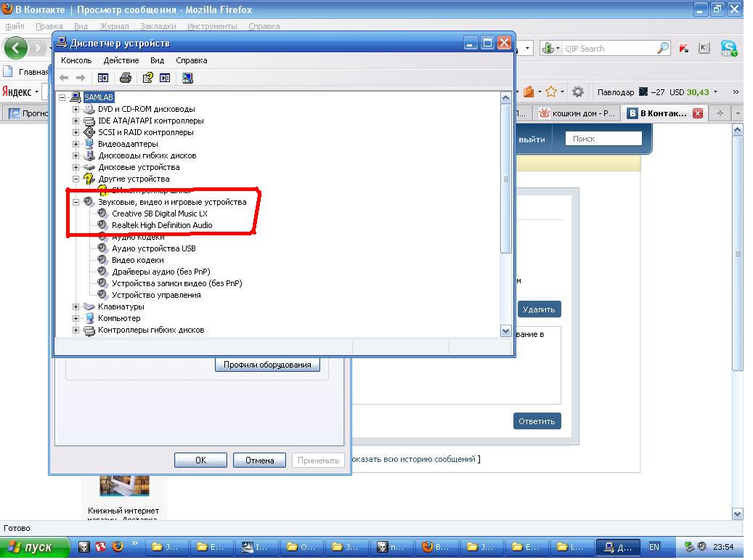Screen dimensions: 753x560
Task: Open Firefox Инструменты menu
Action: tap(212, 26)
